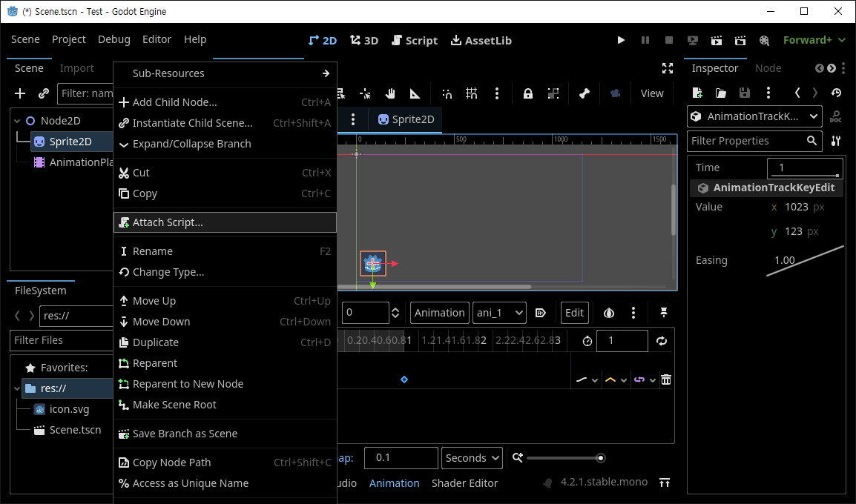Toggle grid snap

click(x=471, y=93)
